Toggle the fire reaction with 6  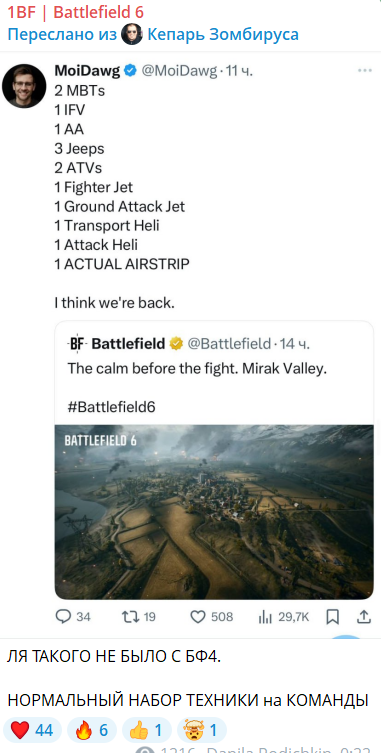coord(92,731)
